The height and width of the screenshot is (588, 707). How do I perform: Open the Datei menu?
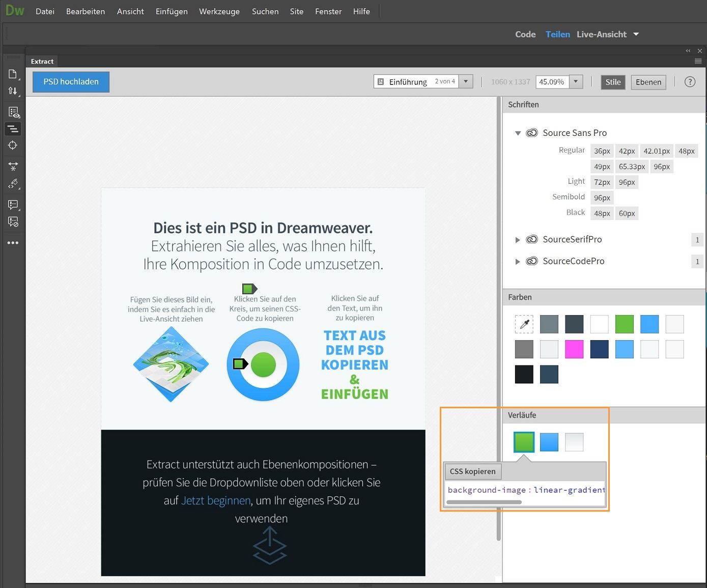click(x=45, y=11)
